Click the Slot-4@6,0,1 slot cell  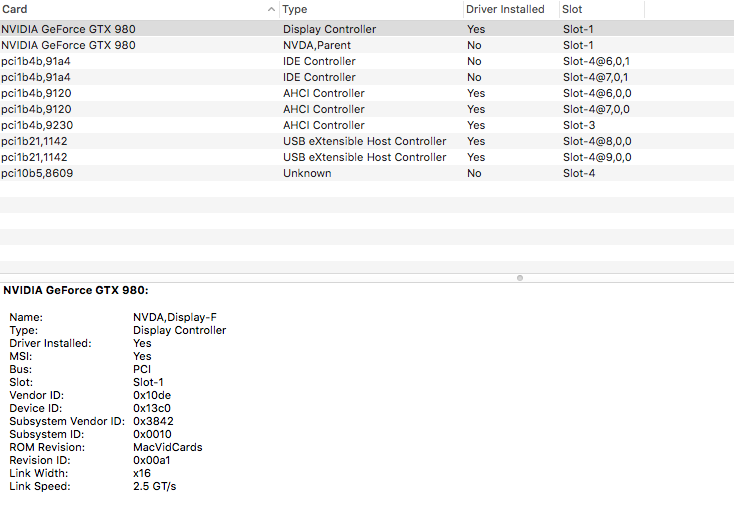[x=596, y=61]
